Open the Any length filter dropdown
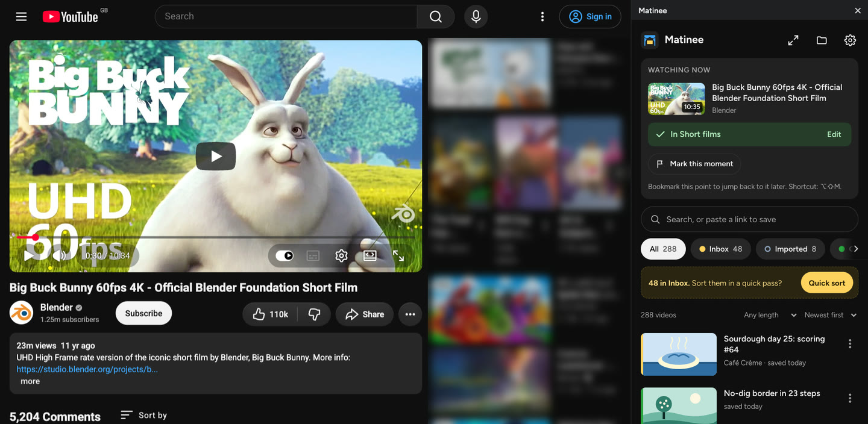Viewport: 868px width, 424px height. point(770,315)
